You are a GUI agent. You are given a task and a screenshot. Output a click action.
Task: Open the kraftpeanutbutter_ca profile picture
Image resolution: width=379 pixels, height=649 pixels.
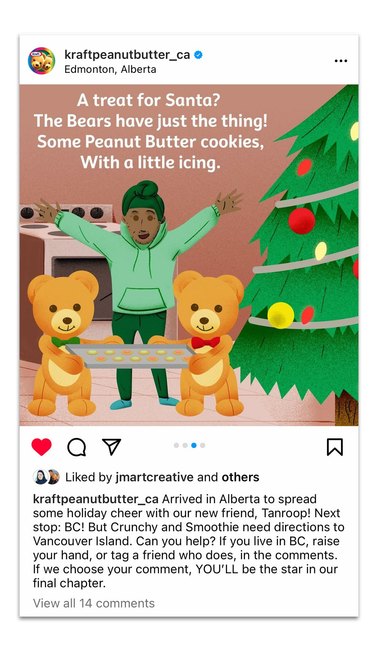pos(41,61)
